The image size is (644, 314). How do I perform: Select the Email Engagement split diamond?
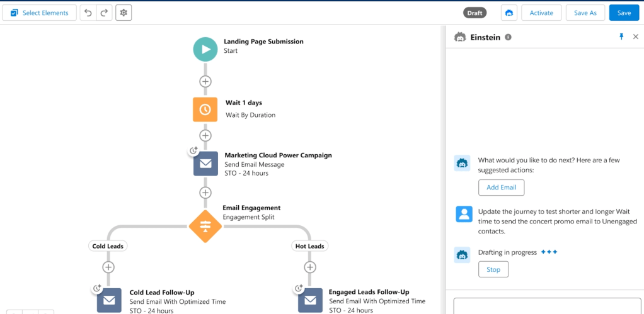coord(205,227)
